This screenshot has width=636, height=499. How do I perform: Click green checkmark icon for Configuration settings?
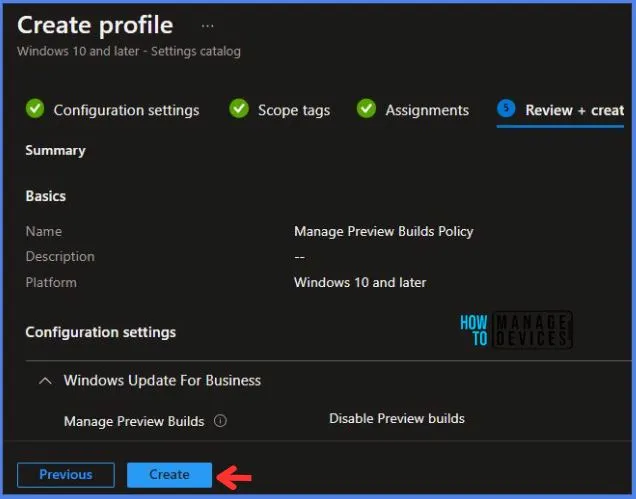click(35, 109)
